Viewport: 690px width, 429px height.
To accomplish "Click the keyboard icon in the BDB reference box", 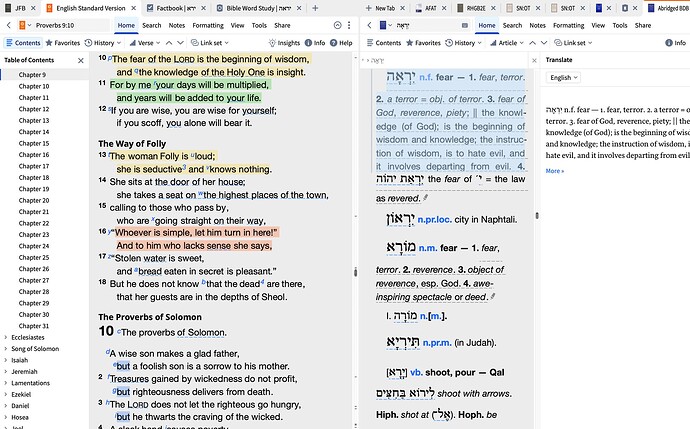I will pyautogui.click(x=465, y=26).
